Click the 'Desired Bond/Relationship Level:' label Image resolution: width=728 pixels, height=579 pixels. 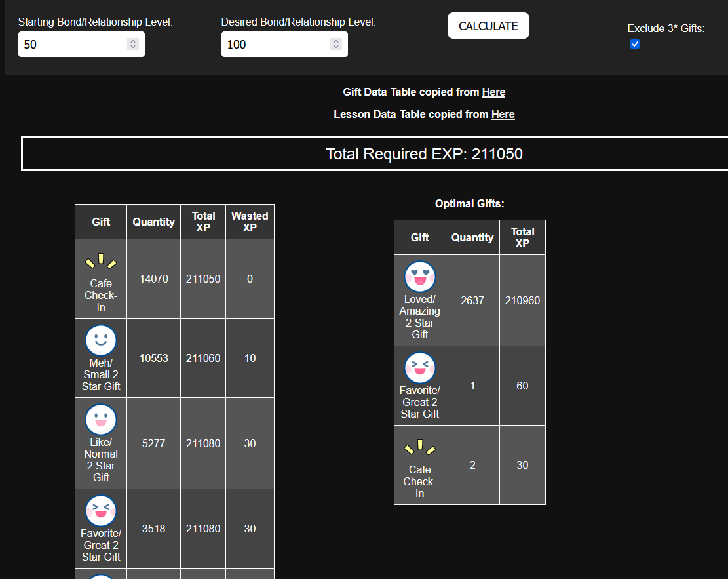[x=299, y=22]
